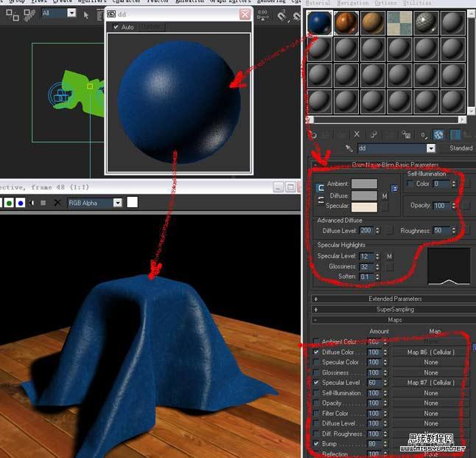Open Map #6 (Cellular) diffuse map button
This screenshot has height=458, width=476.
coord(431,353)
